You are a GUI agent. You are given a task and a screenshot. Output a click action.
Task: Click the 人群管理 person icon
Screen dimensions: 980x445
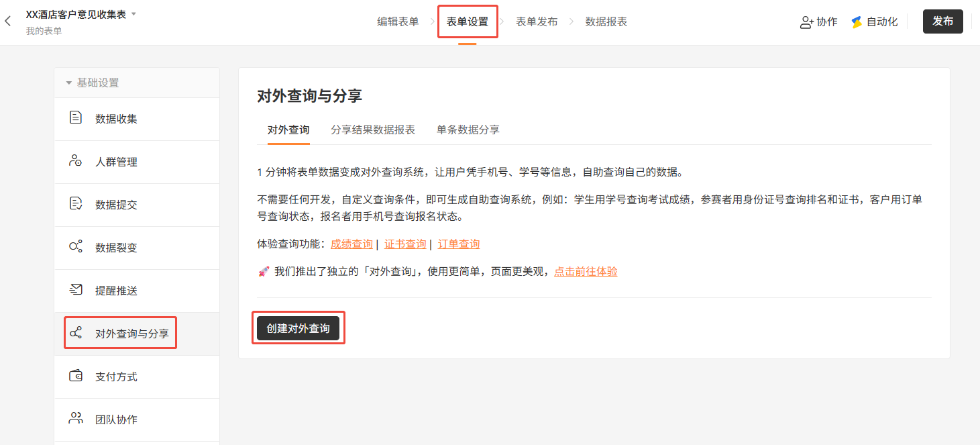pyautogui.click(x=76, y=161)
